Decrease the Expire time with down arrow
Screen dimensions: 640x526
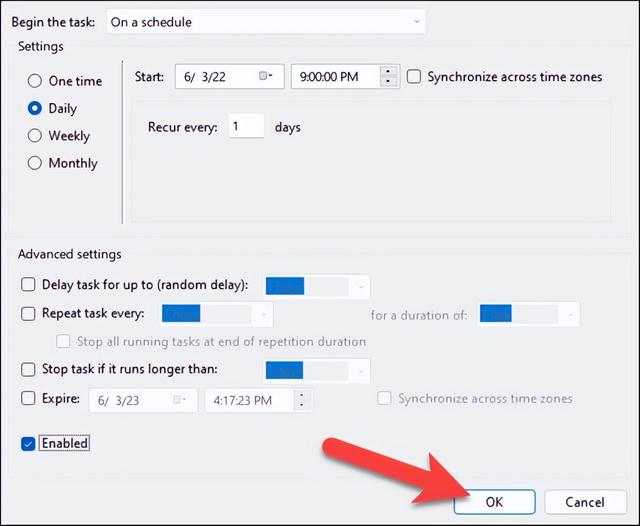[x=302, y=405]
